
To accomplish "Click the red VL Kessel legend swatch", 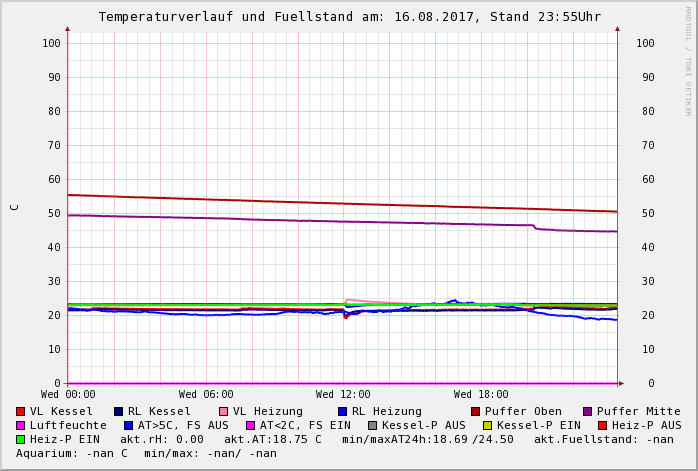I will point(21,411).
